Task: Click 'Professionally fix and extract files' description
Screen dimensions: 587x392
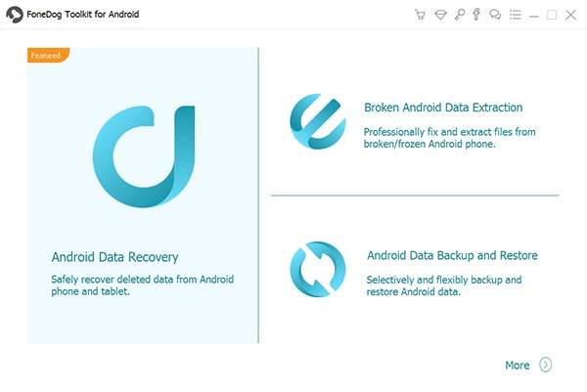Action: [450, 138]
